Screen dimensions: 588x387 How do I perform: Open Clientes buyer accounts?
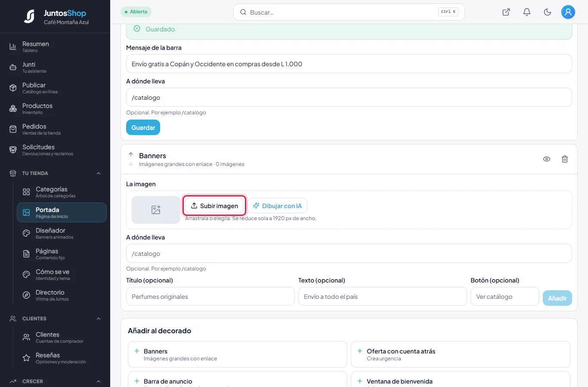(62, 337)
